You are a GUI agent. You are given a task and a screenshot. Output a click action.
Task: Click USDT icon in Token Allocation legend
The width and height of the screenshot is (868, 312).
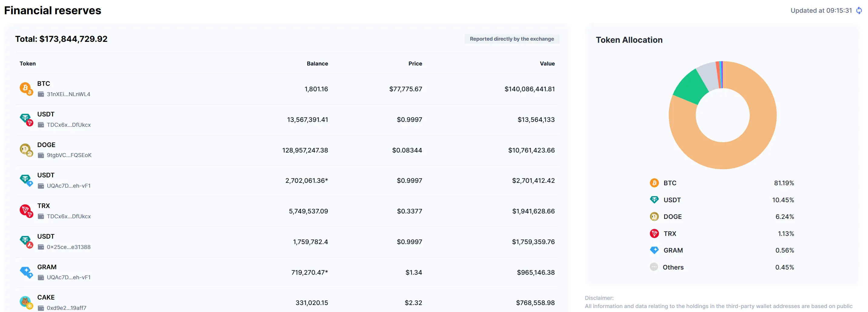point(654,200)
